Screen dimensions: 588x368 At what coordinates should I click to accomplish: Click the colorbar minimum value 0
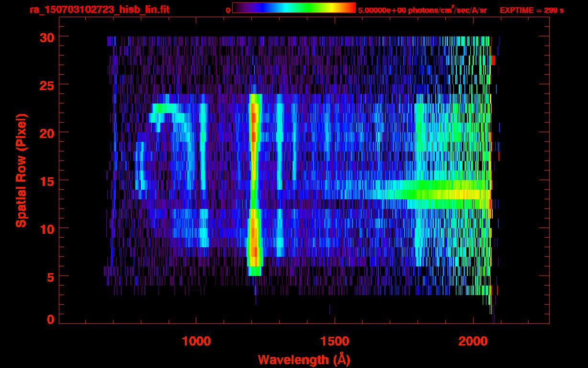(x=228, y=11)
